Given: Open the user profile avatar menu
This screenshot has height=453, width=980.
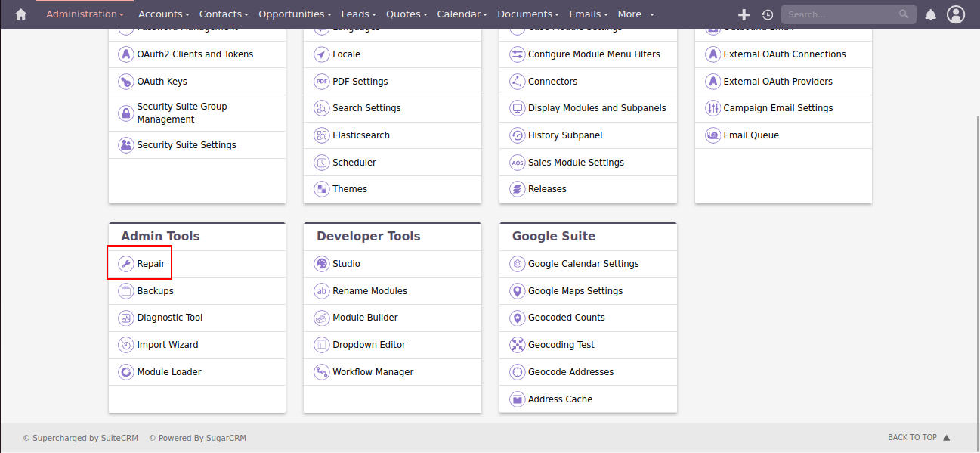Looking at the screenshot, I should pos(956,14).
